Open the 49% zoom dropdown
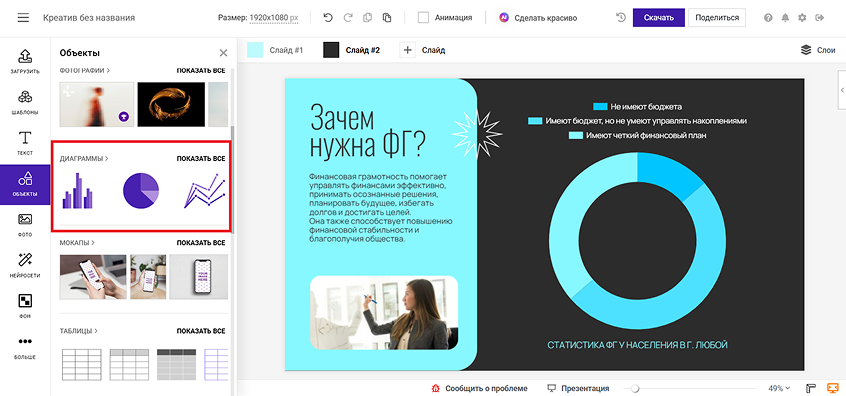 click(779, 388)
